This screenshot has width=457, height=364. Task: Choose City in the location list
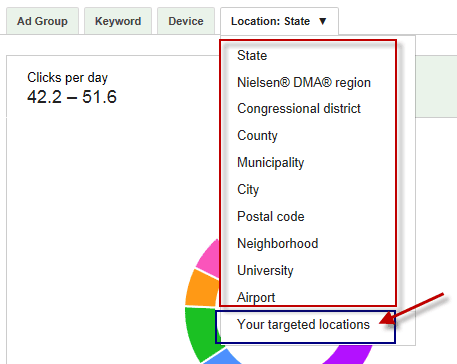(248, 190)
